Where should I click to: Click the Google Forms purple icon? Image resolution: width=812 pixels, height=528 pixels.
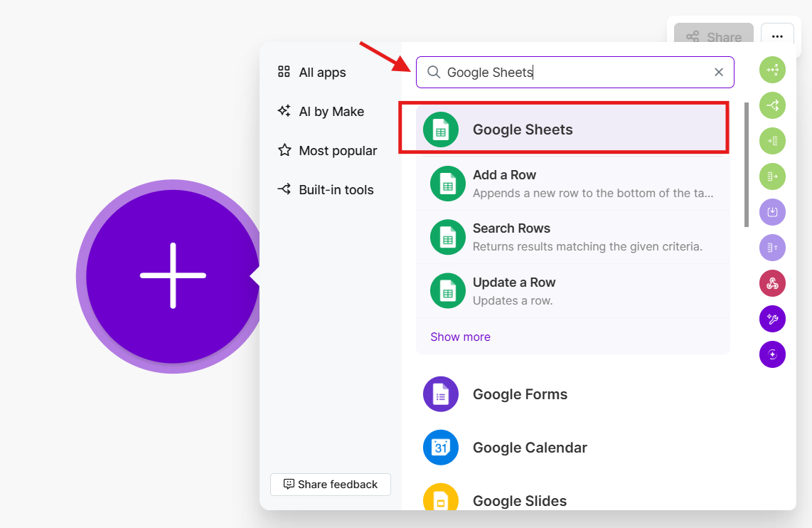pos(441,394)
